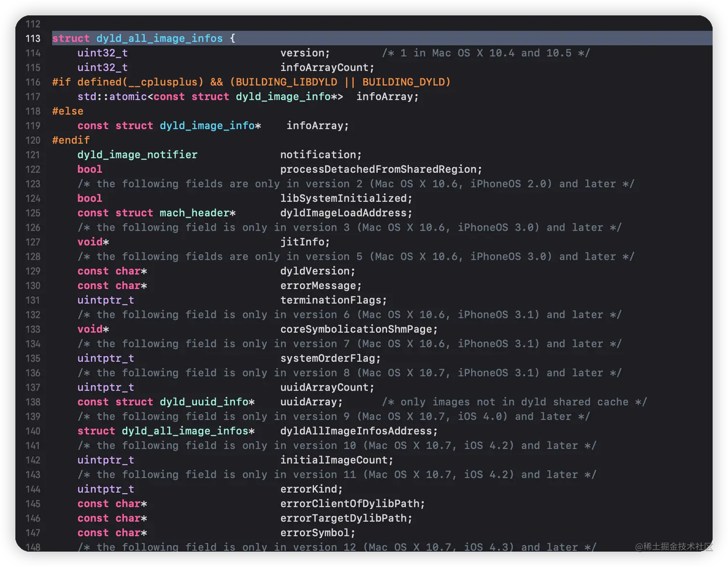This screenshot has height=567, width=728.
Task: Click the field name 'version;'
Action: point(305,53)
